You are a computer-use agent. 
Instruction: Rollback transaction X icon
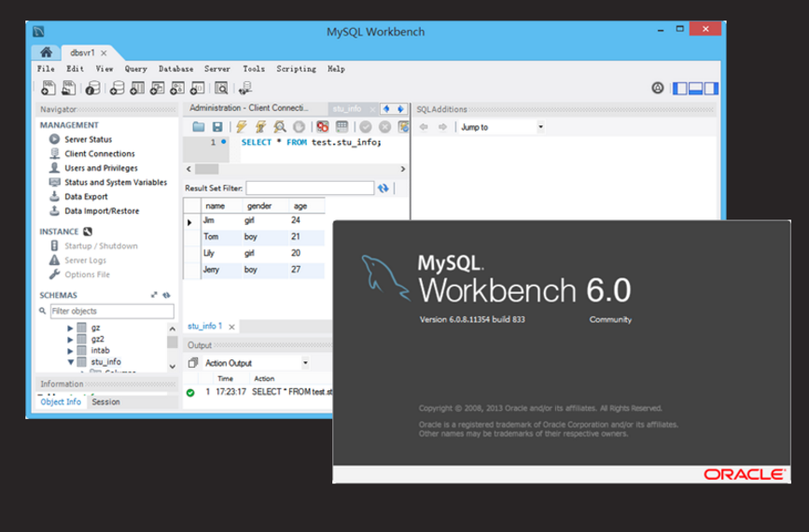384,126
